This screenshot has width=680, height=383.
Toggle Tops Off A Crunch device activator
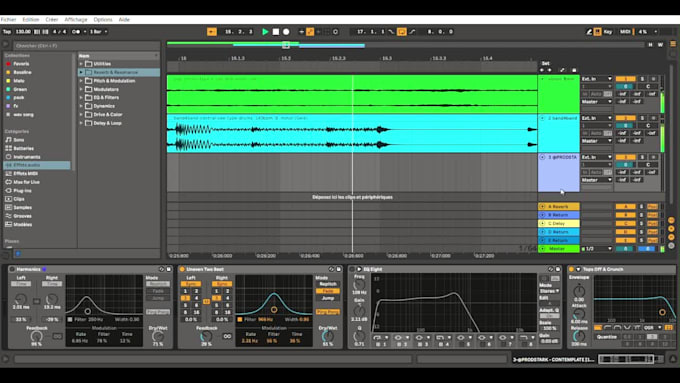[571, 269]
